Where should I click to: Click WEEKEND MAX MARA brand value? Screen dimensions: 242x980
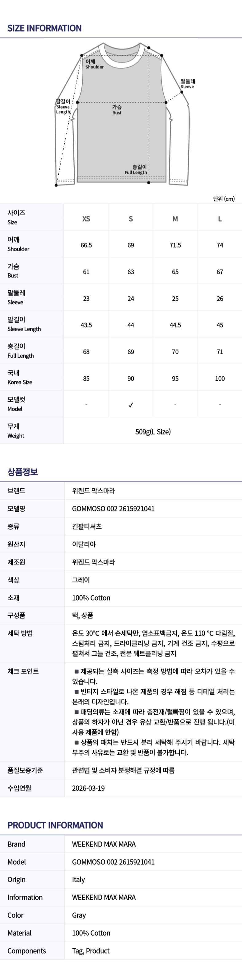pos(104,844)
